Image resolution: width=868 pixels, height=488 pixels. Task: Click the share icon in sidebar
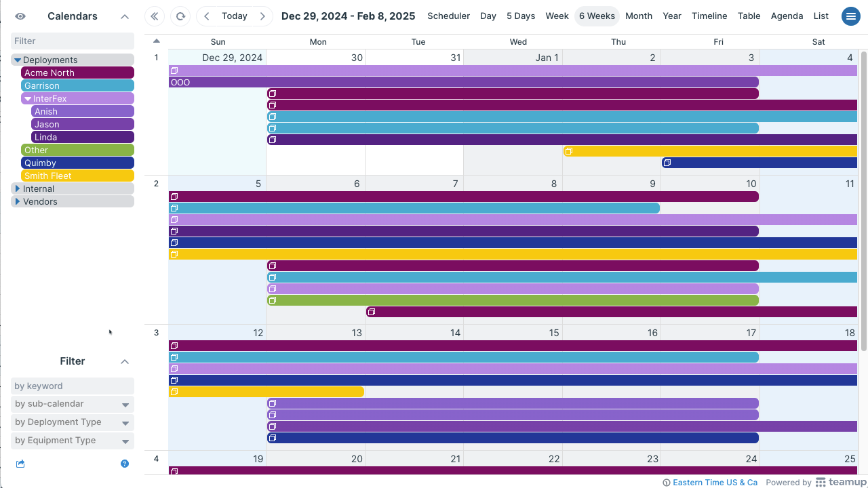click(x=20, y=464)
